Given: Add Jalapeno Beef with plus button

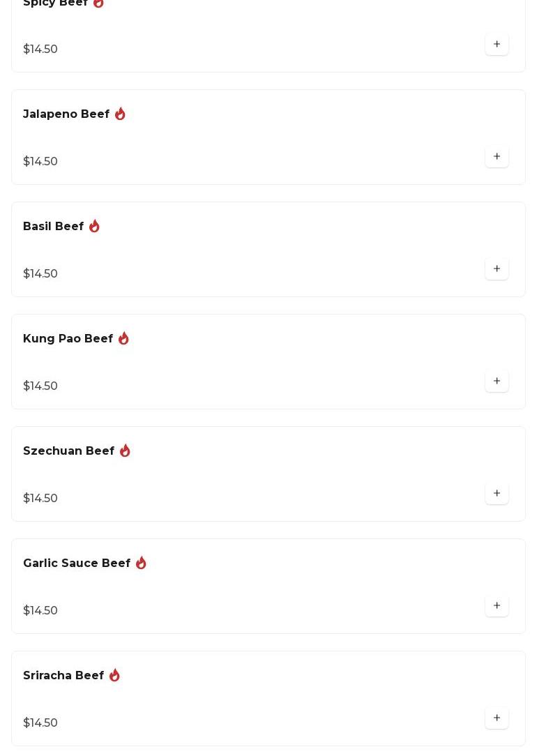Looking at the screenshot, I should click(497, 157).
